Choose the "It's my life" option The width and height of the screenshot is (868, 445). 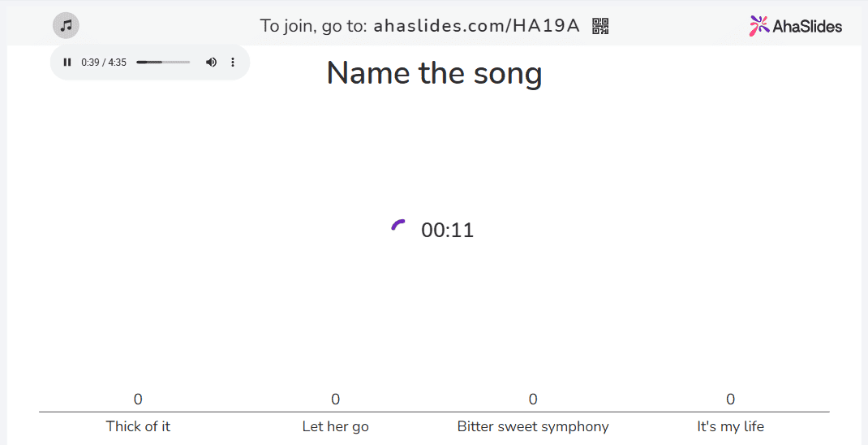tap(730, 426)
